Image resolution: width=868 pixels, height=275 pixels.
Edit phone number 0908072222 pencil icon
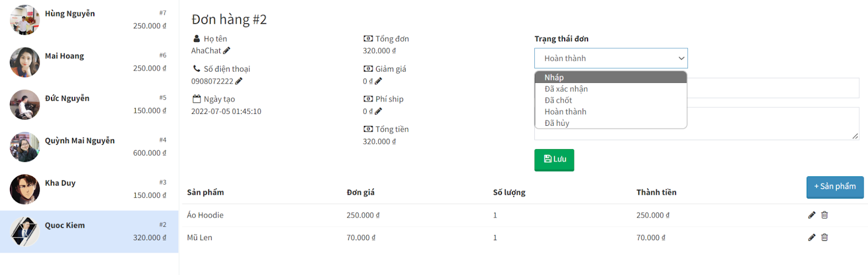[x=239, y=81]
